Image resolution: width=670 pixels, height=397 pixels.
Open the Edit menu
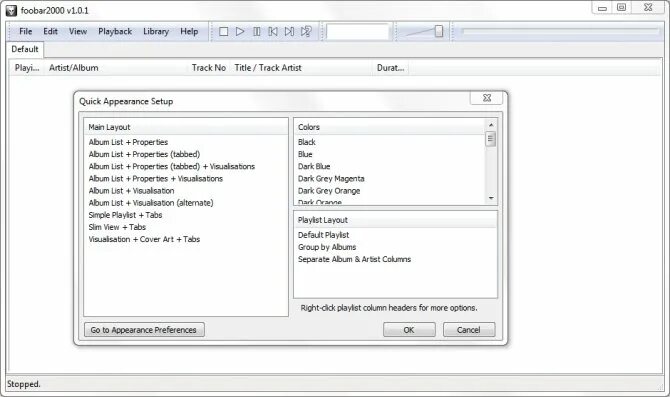pos(50,31)
